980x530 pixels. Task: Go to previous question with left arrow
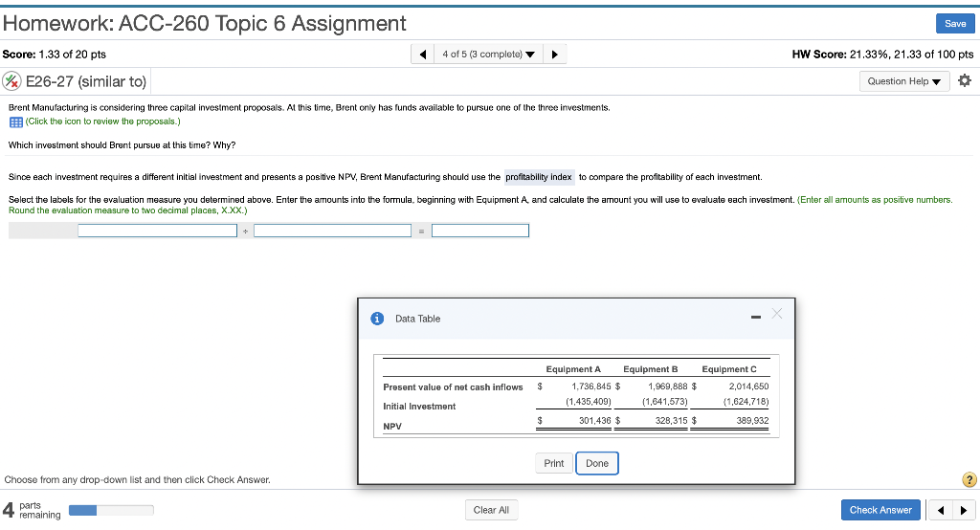coord(422,55)
